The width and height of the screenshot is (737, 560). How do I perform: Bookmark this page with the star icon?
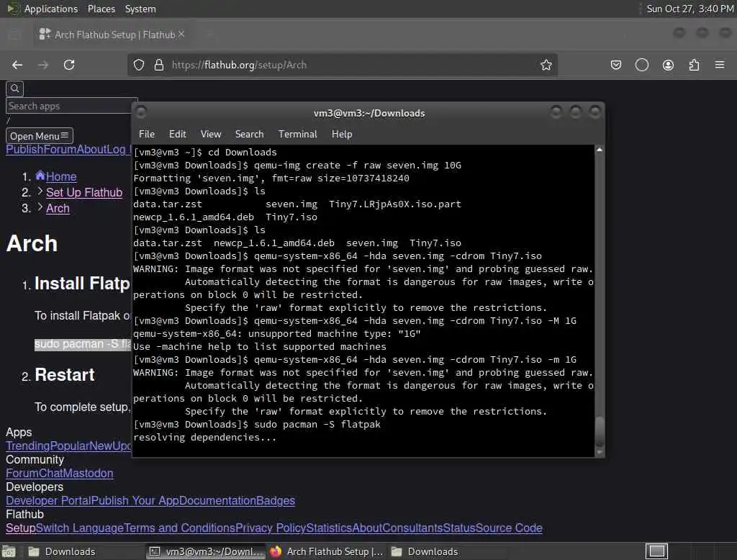pyautogui.click(x=546, y=65)
